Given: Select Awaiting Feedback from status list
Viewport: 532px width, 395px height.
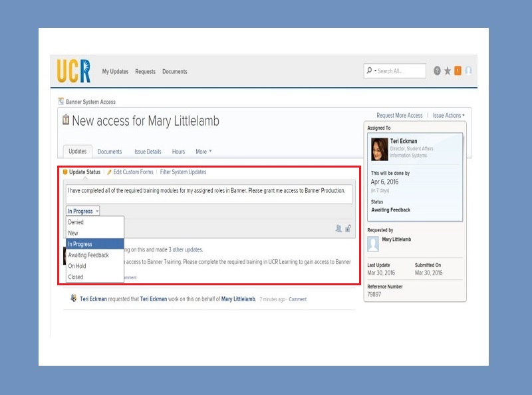Looking at the screenshot, I should [x=88, y=255].
